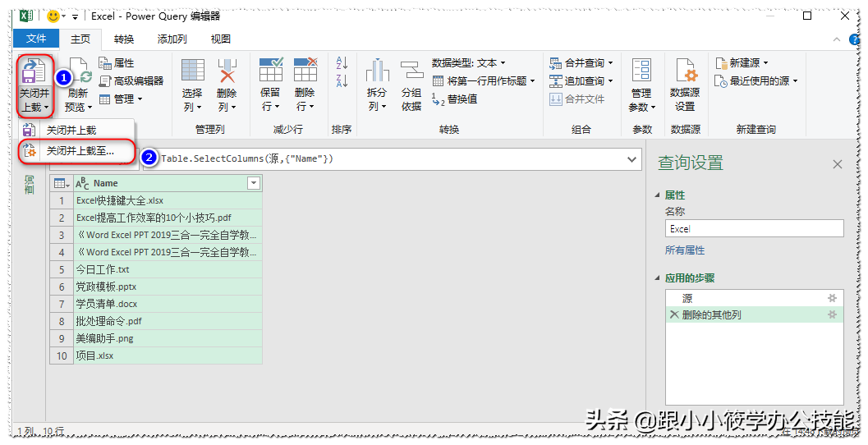
Task: Edit the 名称 field containing Excel
Action: 755,228
